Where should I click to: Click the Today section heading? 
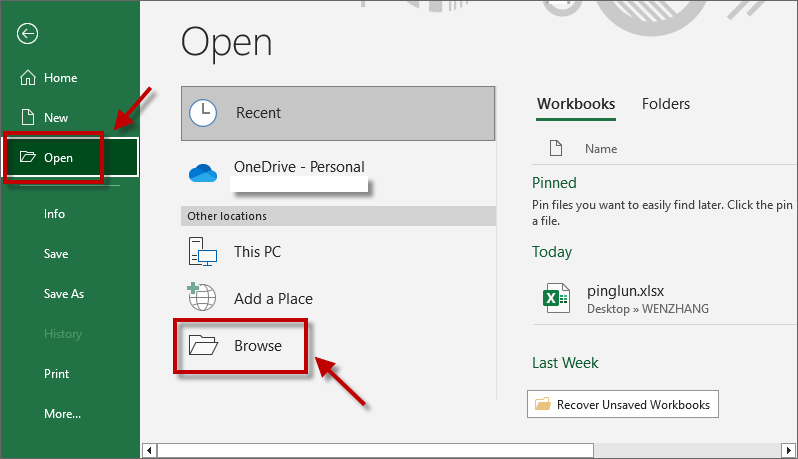coord(552,252)
